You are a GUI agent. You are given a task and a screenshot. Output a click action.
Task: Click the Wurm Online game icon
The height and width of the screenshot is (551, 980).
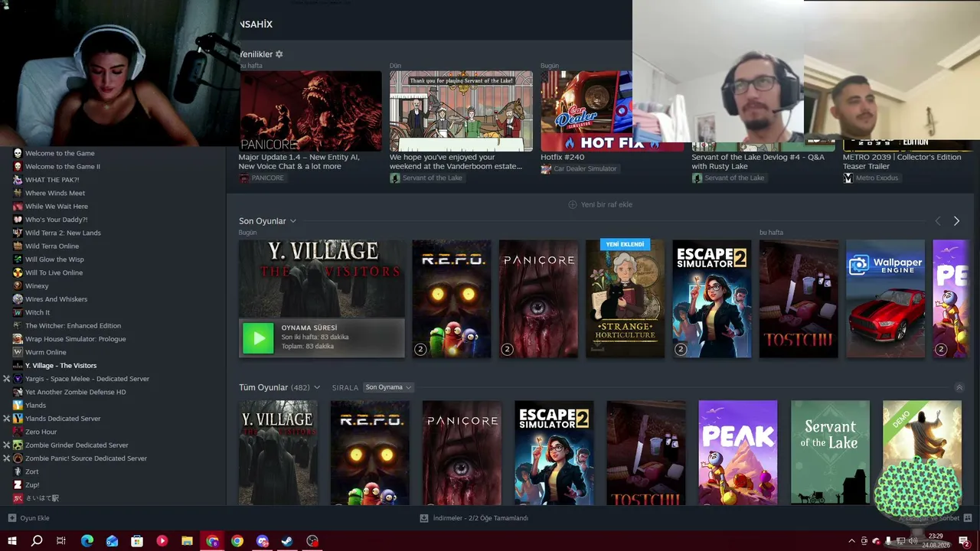point(18,352)
